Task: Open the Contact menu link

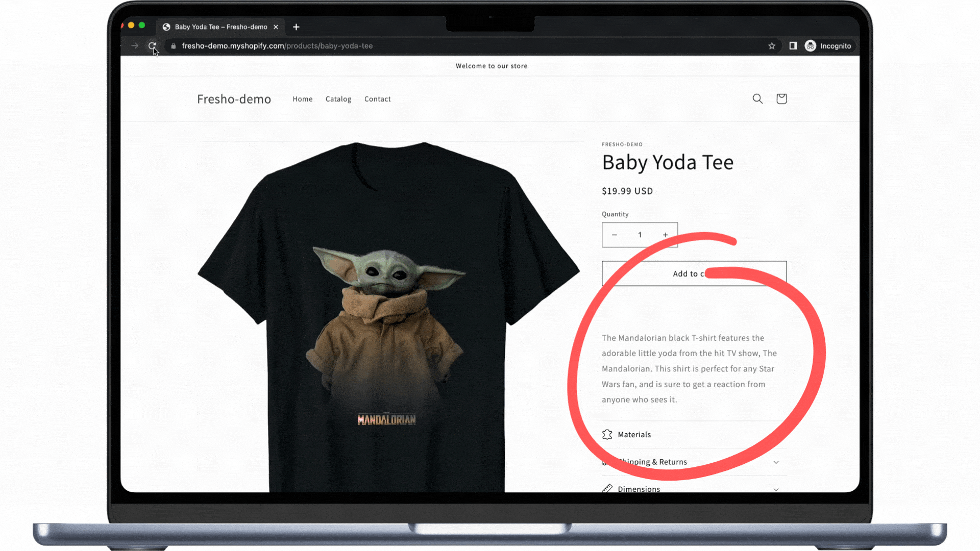Action: pyautogui.click(x=377, y=99)
